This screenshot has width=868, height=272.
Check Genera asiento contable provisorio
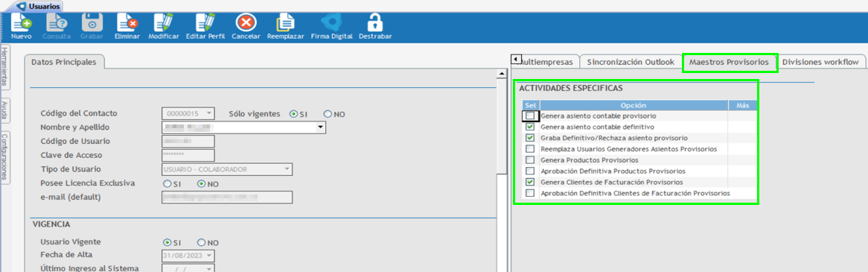pos(530,116)
